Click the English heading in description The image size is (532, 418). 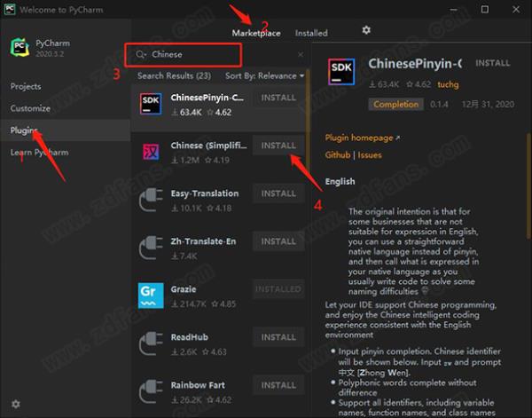340,182
